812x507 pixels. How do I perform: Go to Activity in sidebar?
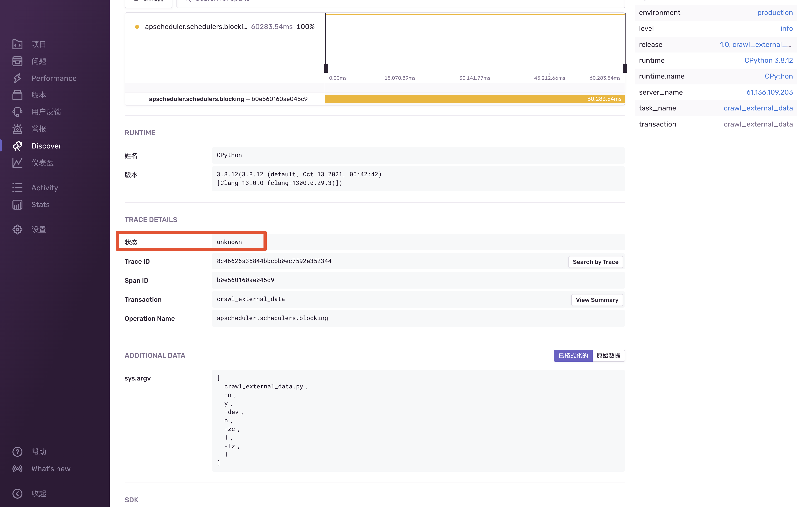45,188
